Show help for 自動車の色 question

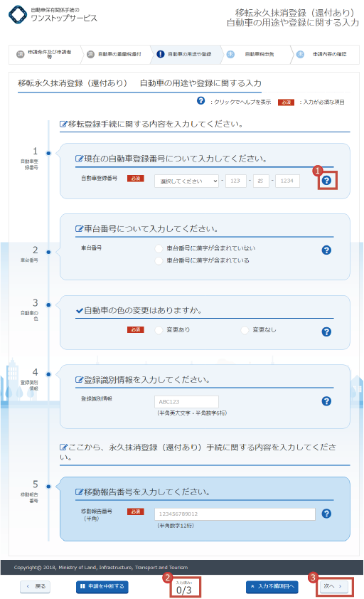[x=326, y=332]
